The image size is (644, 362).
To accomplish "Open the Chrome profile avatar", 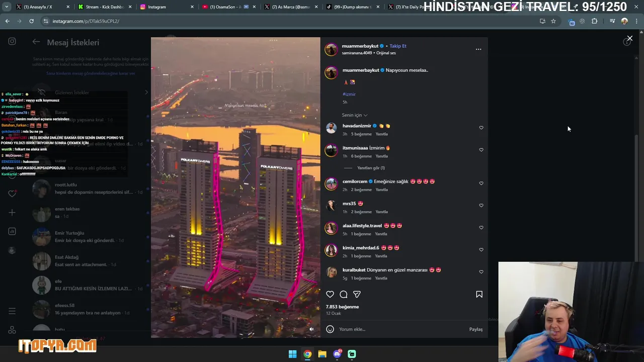I will (x=624, y=21).
